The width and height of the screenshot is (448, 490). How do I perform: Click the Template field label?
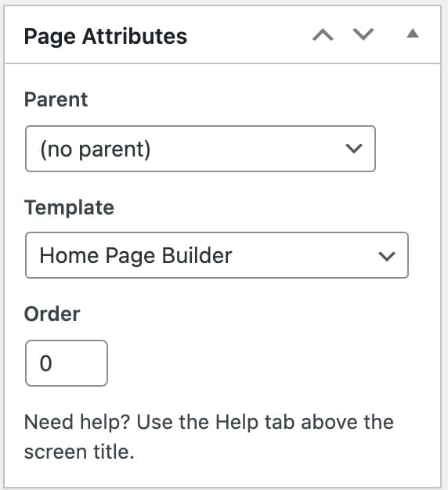coord(69,207)
